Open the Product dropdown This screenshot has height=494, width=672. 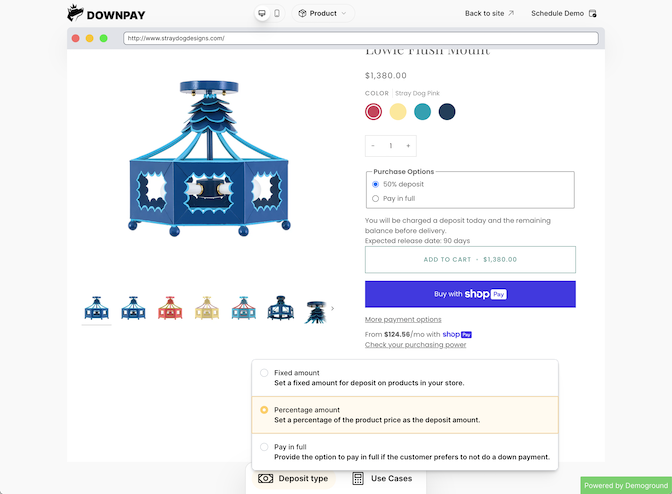coord(323,13)
